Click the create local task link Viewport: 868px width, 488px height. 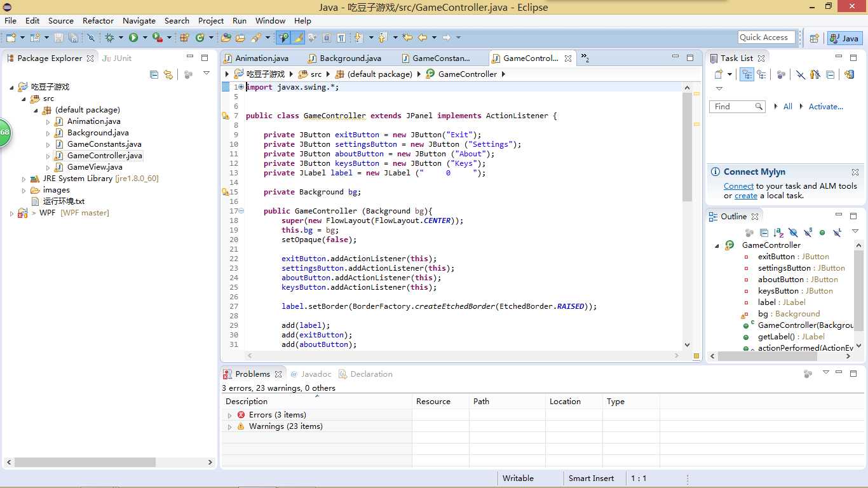click(x=746, y=196)
